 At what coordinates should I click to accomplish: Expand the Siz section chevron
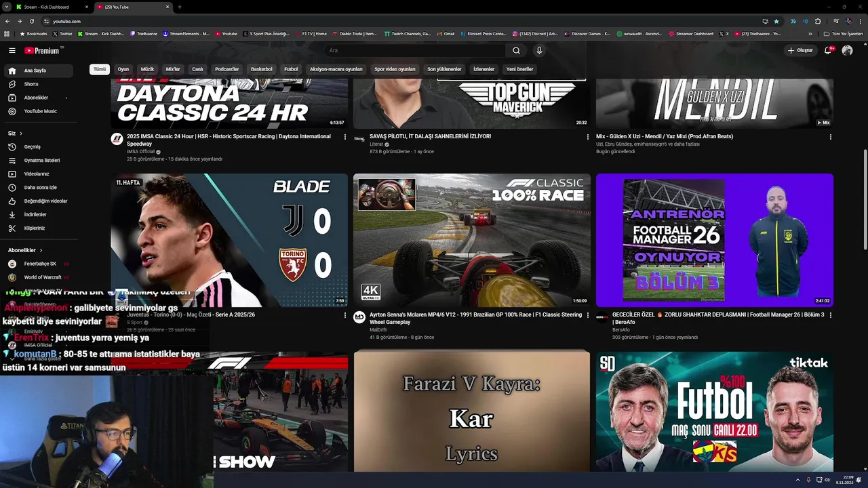tap(21, 134)
